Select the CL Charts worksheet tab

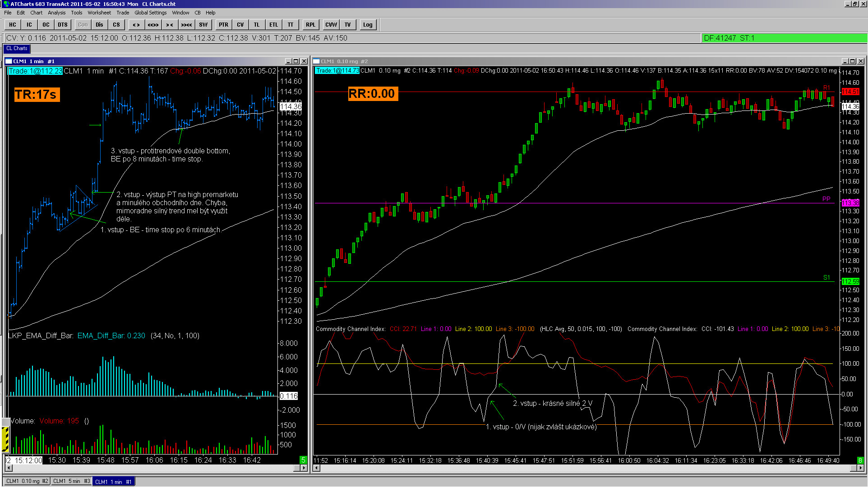(x=17, y=48)
